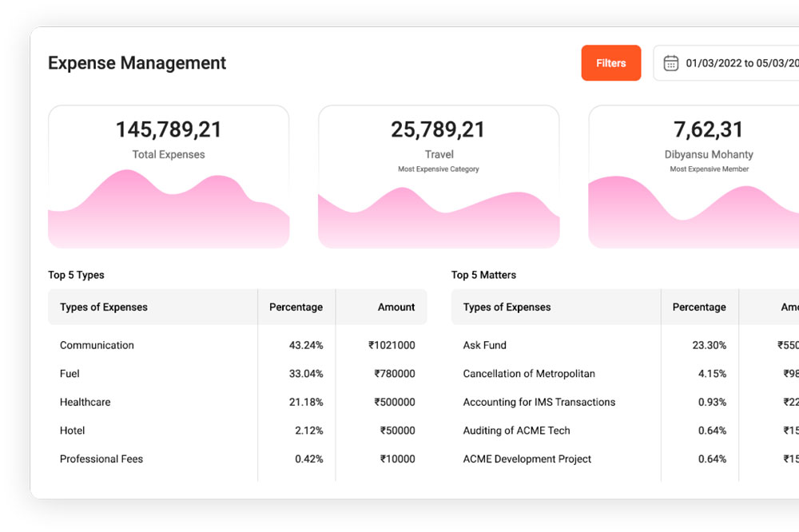799x532 pixels.
Task: Sort by Types of Expenses in Top 5 Types
Action: pos(103,308)
